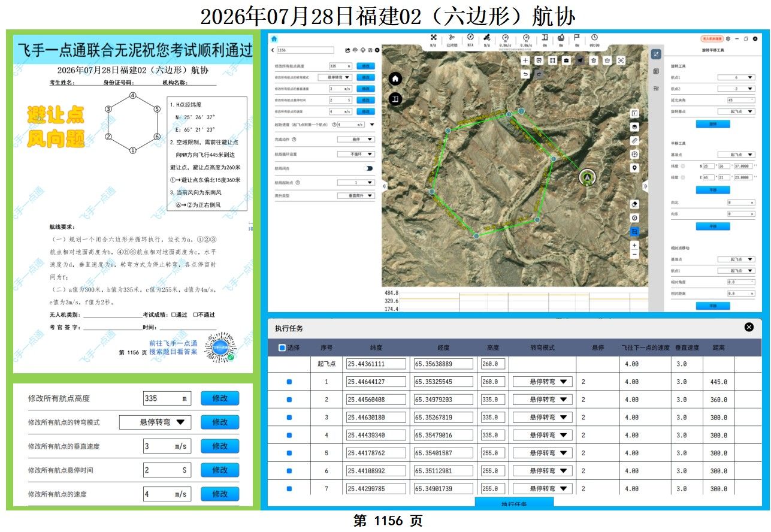Check the 选择 select-all checkbox in table header

coord(282,347)
